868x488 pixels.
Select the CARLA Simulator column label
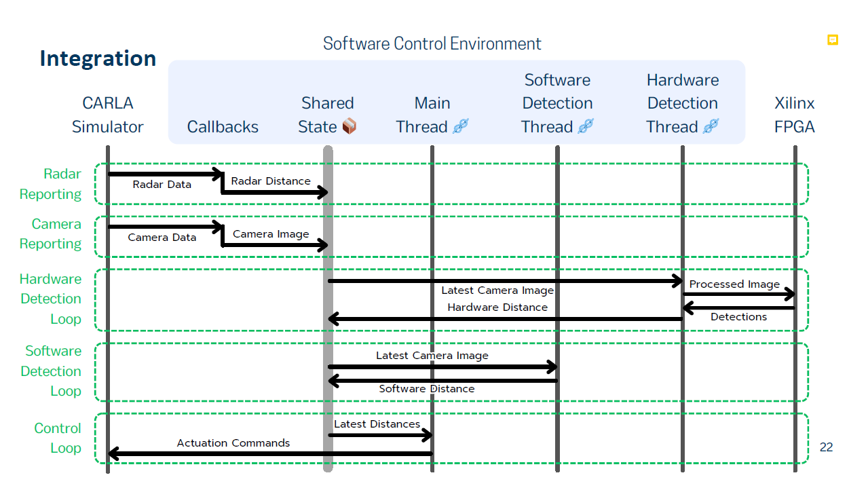pyautogui.click(x=108, y=115)
